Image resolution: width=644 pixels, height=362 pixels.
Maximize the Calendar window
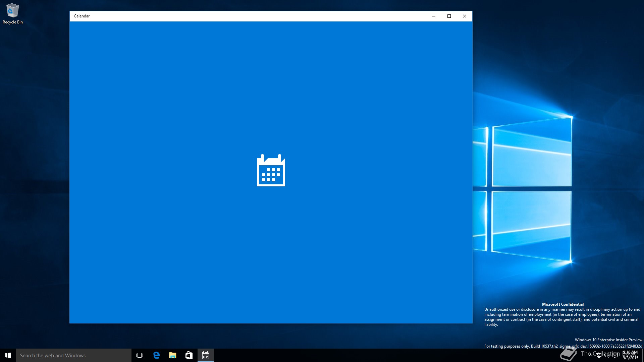449,16
